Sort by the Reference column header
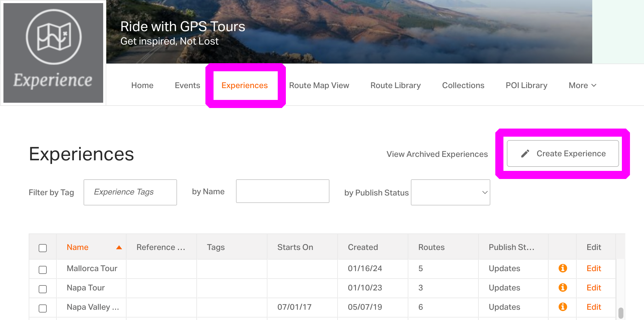The image size is (644, 320). [161, 247]
